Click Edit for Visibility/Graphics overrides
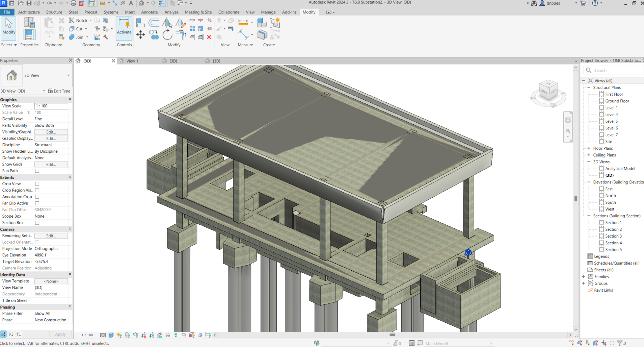 click(x=51, y=132)
